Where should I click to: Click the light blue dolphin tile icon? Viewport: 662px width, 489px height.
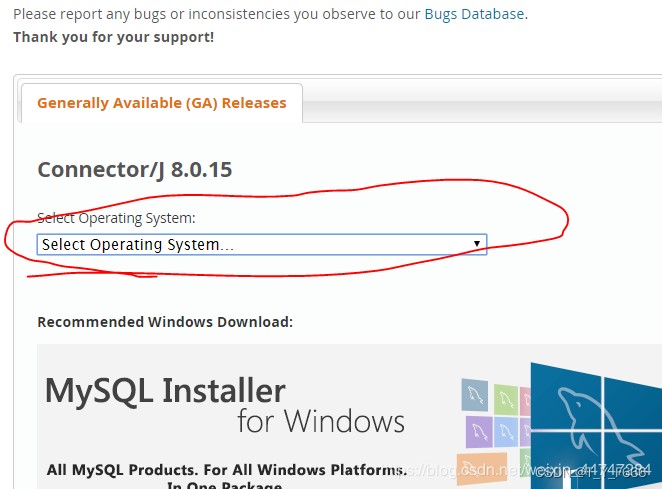pyautogui.click(x=507, y=431)
